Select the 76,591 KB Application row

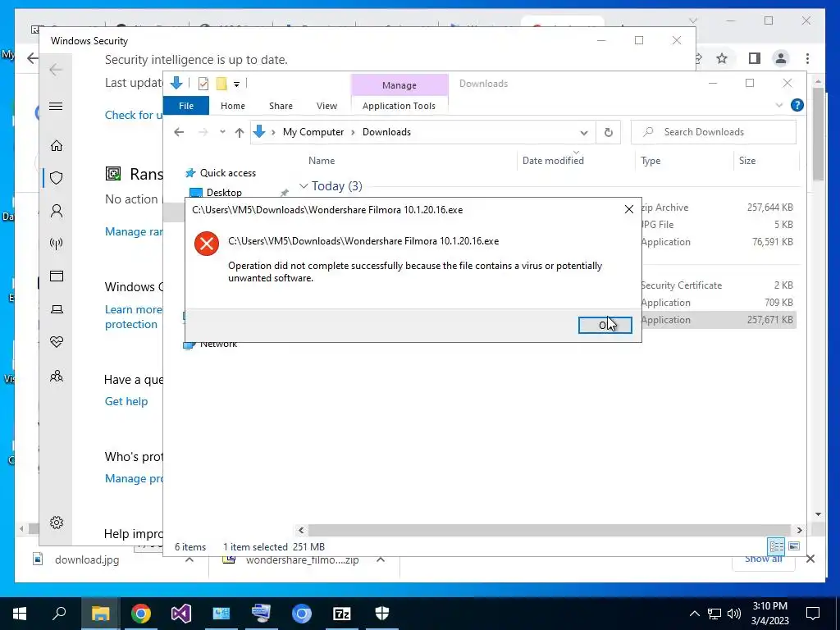[x=718, y=242]
